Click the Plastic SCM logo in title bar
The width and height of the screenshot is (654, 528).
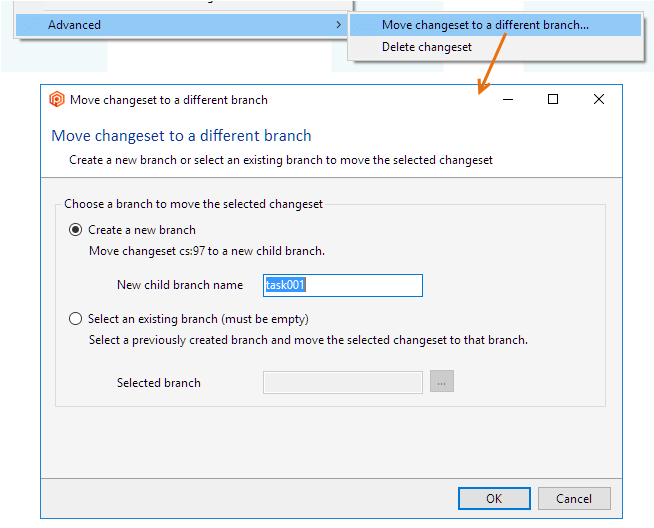click(57, 100)
